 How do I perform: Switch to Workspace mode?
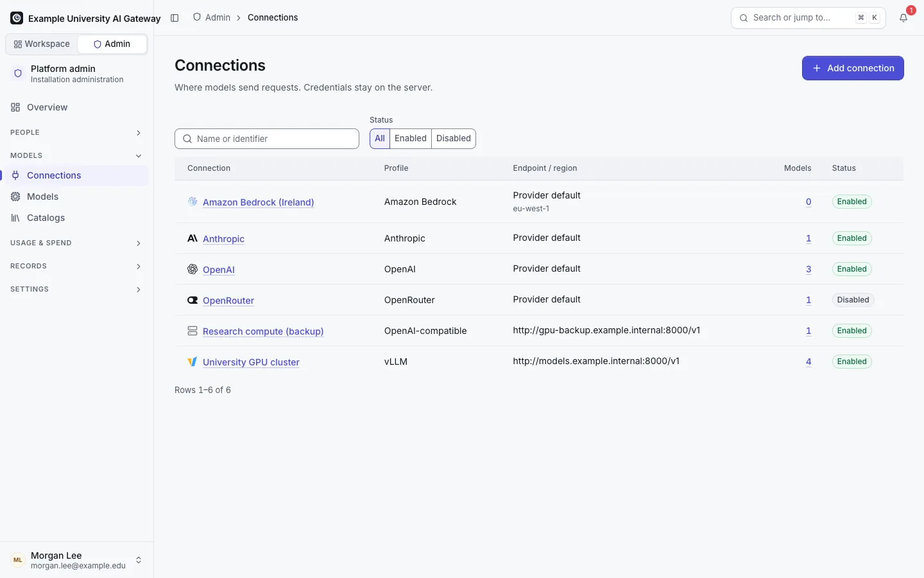pyautogui.click(x=42, y=44)
